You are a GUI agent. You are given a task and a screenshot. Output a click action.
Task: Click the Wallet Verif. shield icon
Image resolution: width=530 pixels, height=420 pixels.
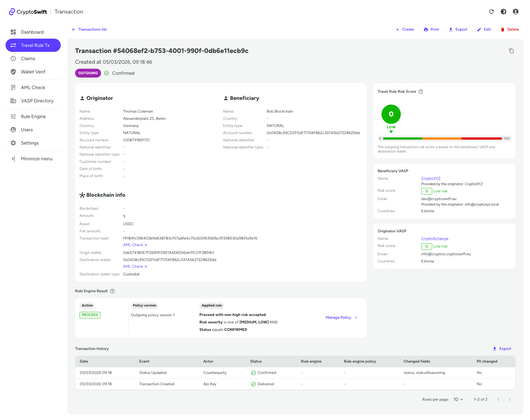pos(13,71)
